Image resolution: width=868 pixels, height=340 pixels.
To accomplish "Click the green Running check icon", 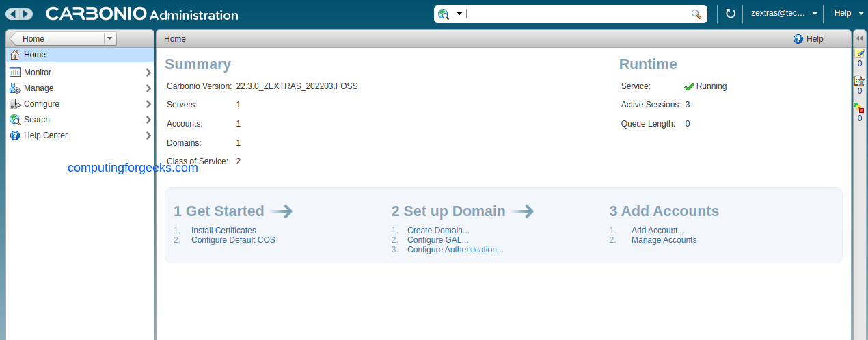I will (x=689, y=87).
